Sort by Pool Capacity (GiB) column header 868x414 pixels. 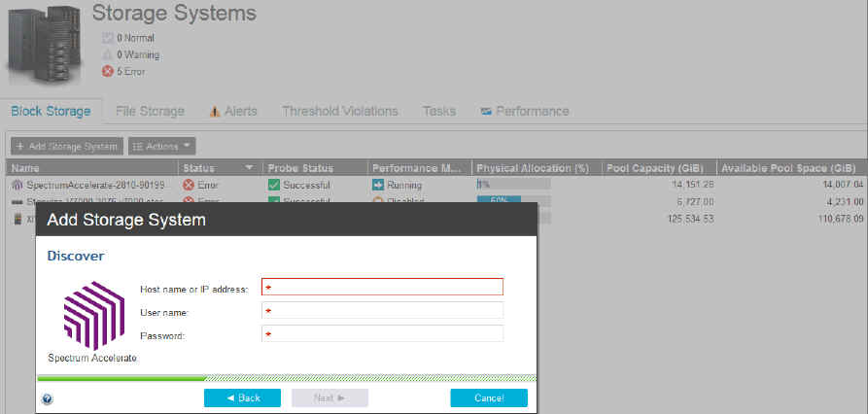[659, 168]
